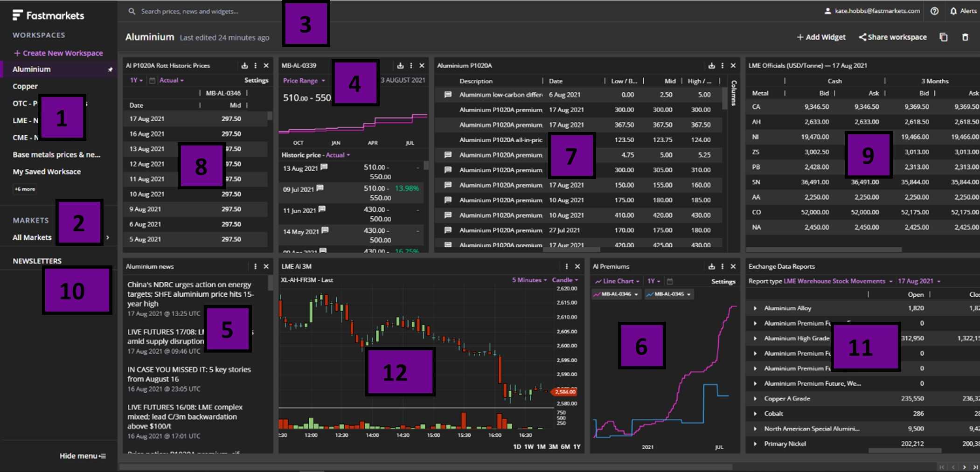Unpin the Aluminium workspace

(110, 69)
